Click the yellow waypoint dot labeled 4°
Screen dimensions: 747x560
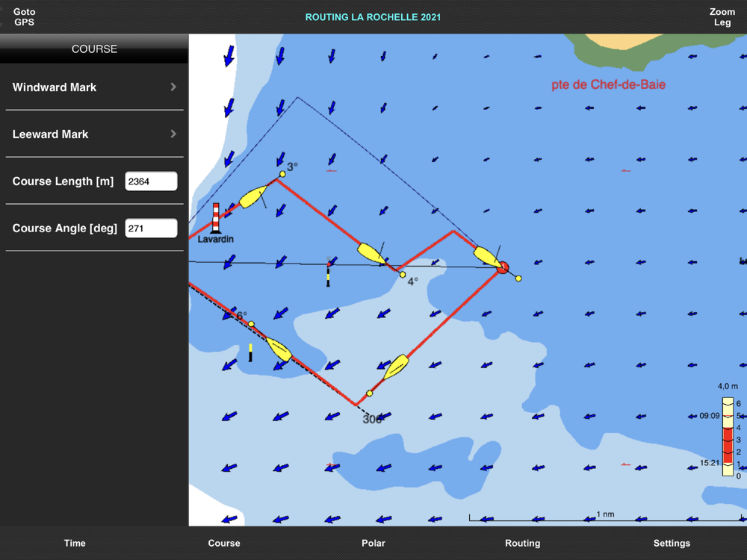coord(403,275)
